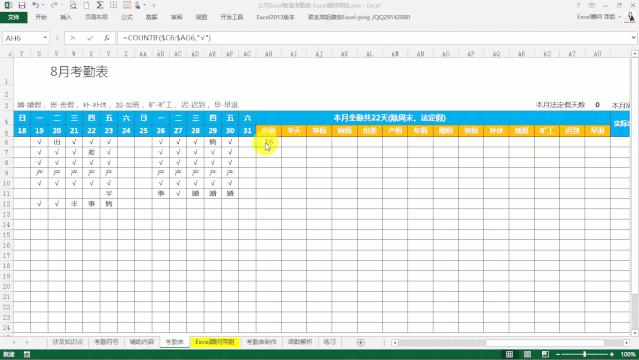639x360 pixels.
Task: Redo the previous action
Action: pos(54,5)
